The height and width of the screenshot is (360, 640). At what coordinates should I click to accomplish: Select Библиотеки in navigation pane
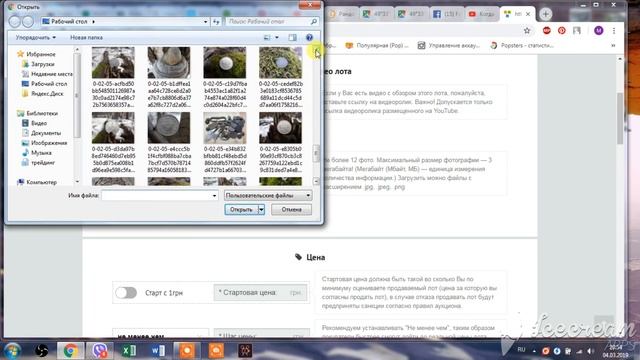(x=42, y=113)
